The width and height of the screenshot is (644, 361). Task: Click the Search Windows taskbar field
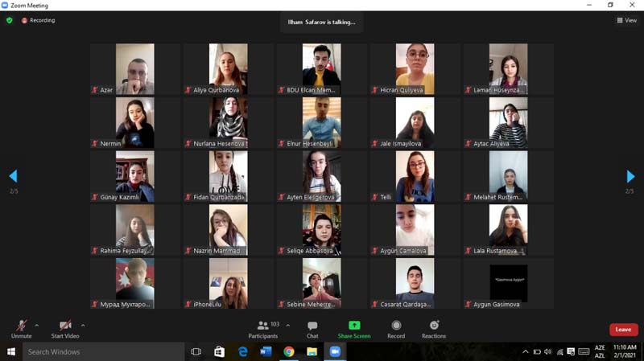point(97,352)
